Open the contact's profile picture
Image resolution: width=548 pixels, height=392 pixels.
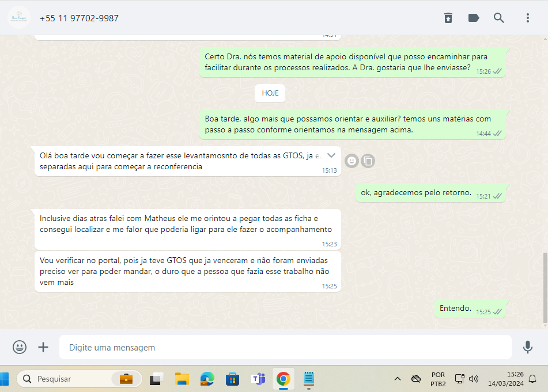(19, 17)
